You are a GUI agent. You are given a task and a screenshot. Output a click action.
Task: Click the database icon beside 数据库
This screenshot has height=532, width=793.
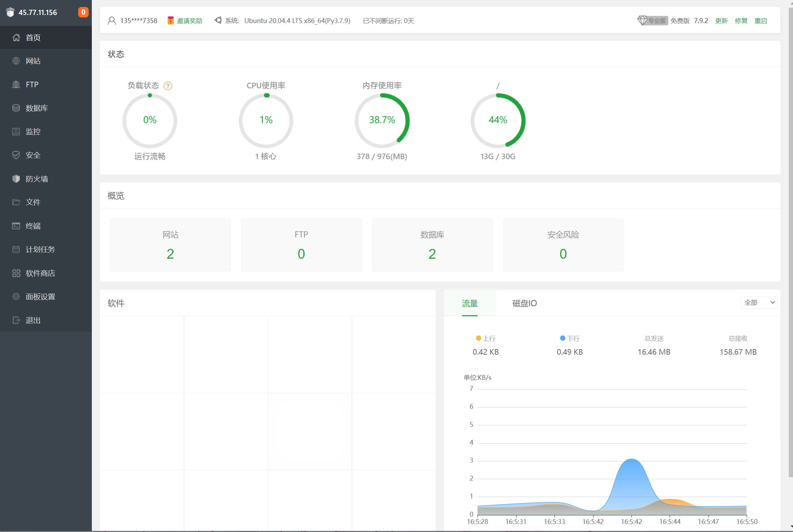pos(16,108)
